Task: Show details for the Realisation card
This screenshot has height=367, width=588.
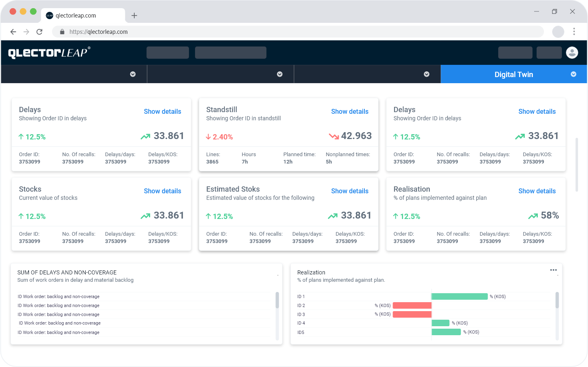Action: point(537,191)
